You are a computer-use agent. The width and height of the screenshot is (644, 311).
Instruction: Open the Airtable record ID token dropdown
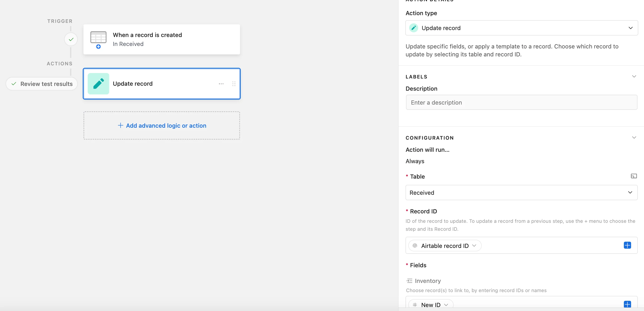click(474, 246)
